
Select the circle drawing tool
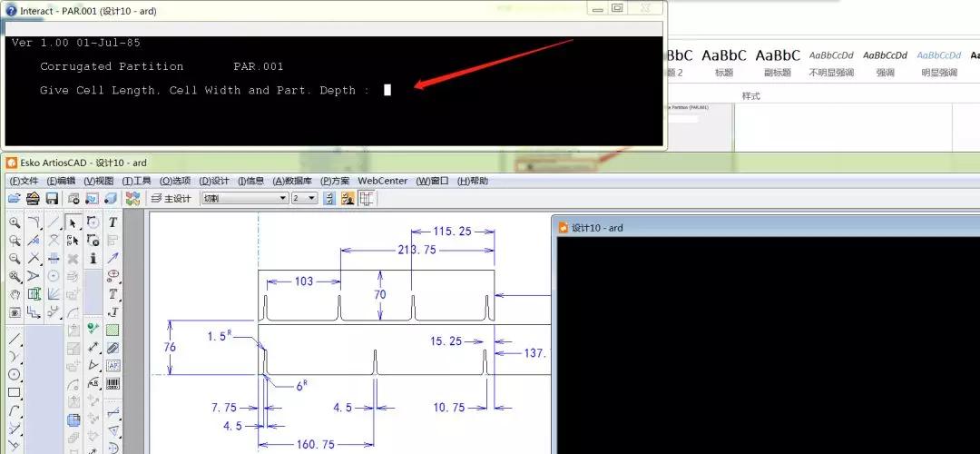[15, 374]
